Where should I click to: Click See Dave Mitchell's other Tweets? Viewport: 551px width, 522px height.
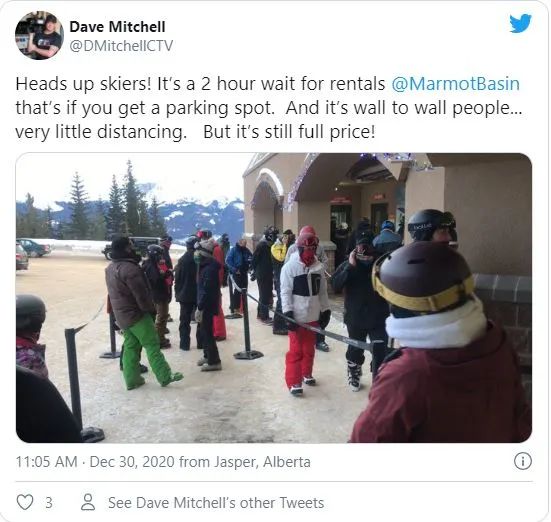tap(216, 503)
